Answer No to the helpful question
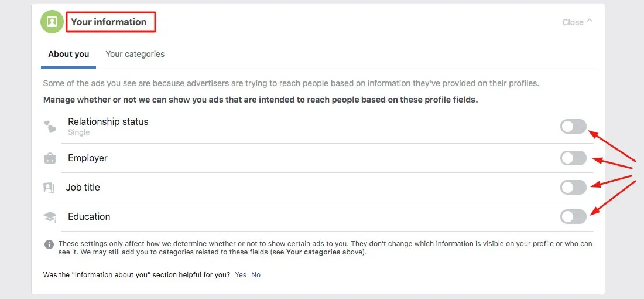 [256, 274]
